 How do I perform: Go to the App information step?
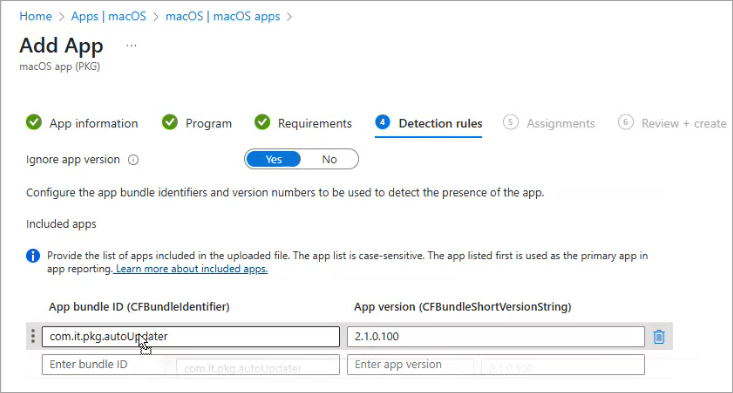[93, 123]
